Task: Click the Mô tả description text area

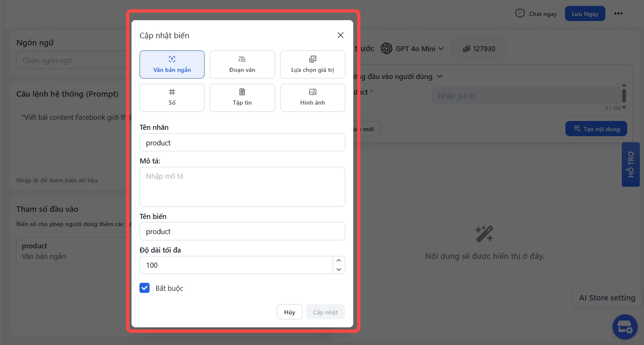Action: pos(242,187)
